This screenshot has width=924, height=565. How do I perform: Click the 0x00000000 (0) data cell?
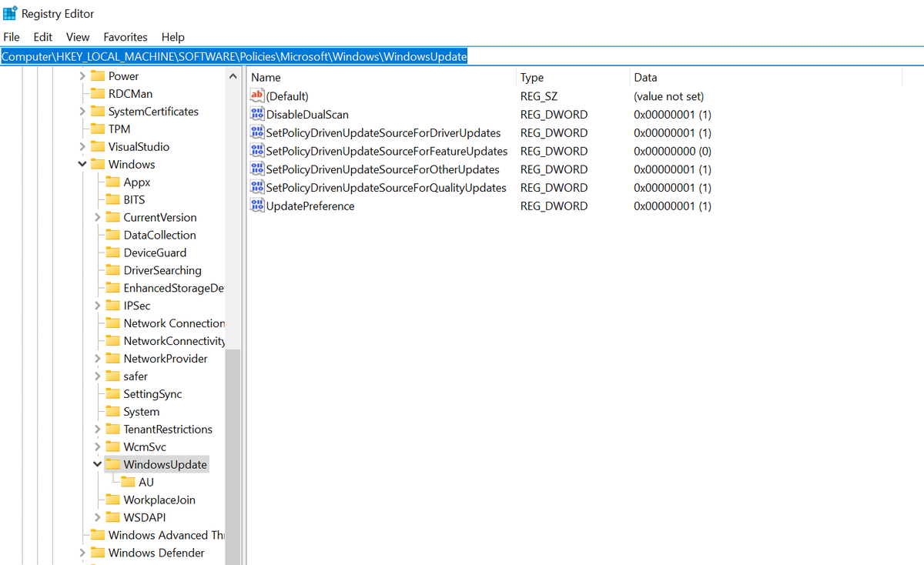[x=672, y=152]
